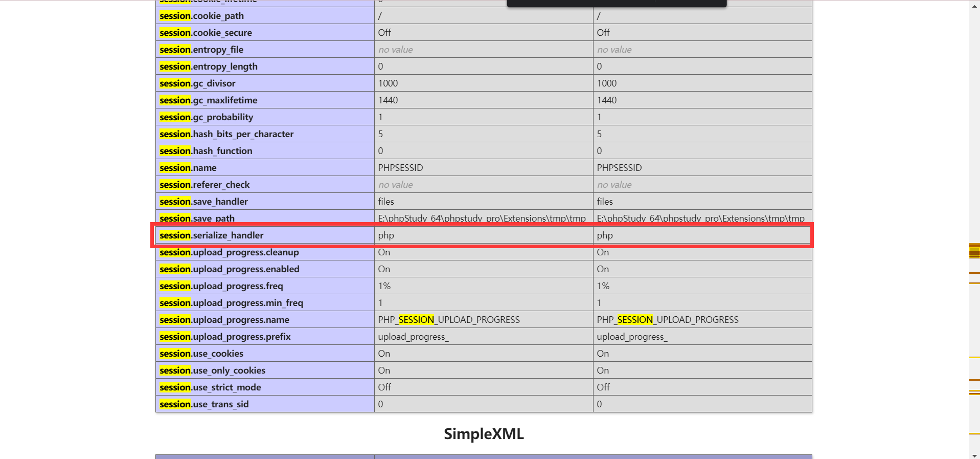This screenshot has height=459, width=980.
Task: Click the session.upload_progress.min_freq directive
Action: 231,303
